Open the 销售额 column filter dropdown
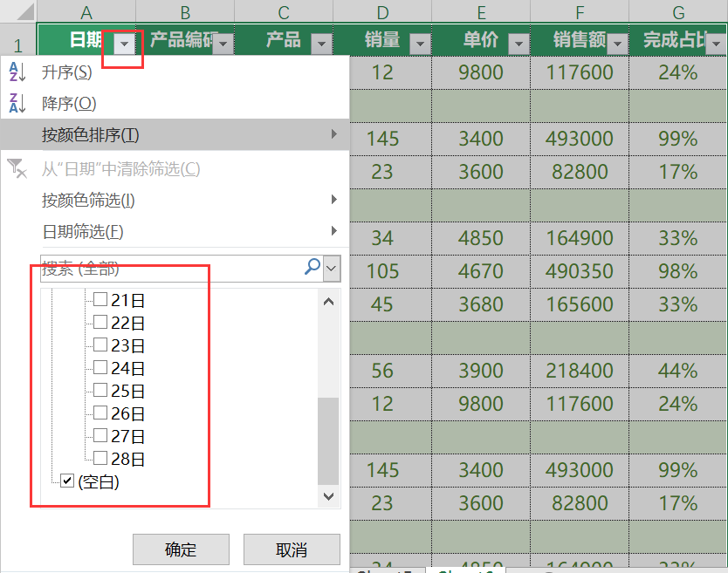Image resolution: width=728 pixels, height=573 pixels. click(x=617, y=44)
